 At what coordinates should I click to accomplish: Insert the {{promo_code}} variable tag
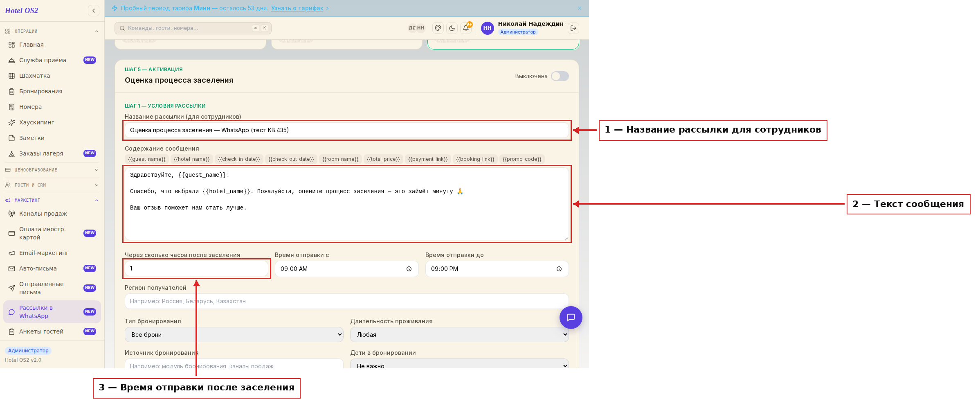(x=522, y=159)
